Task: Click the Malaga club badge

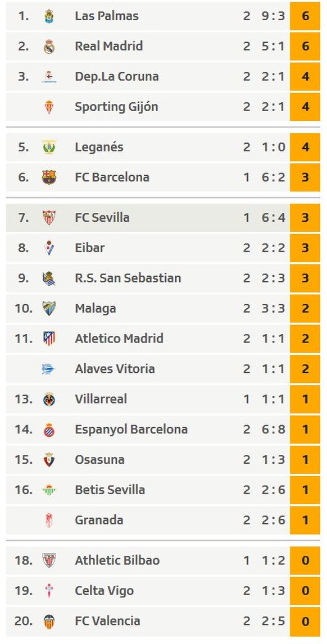Action: 49,308
